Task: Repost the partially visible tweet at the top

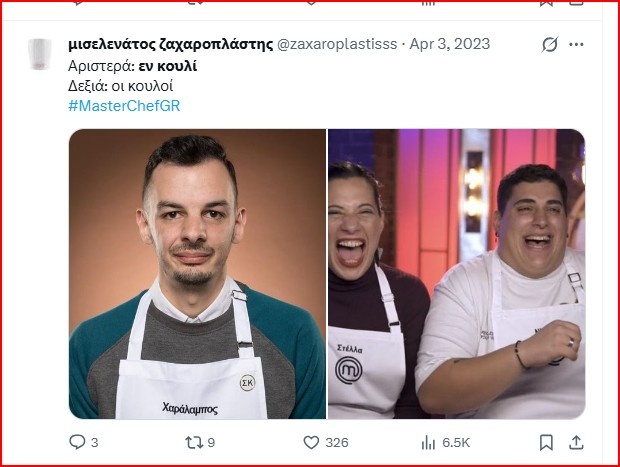Action: (195, 2)
